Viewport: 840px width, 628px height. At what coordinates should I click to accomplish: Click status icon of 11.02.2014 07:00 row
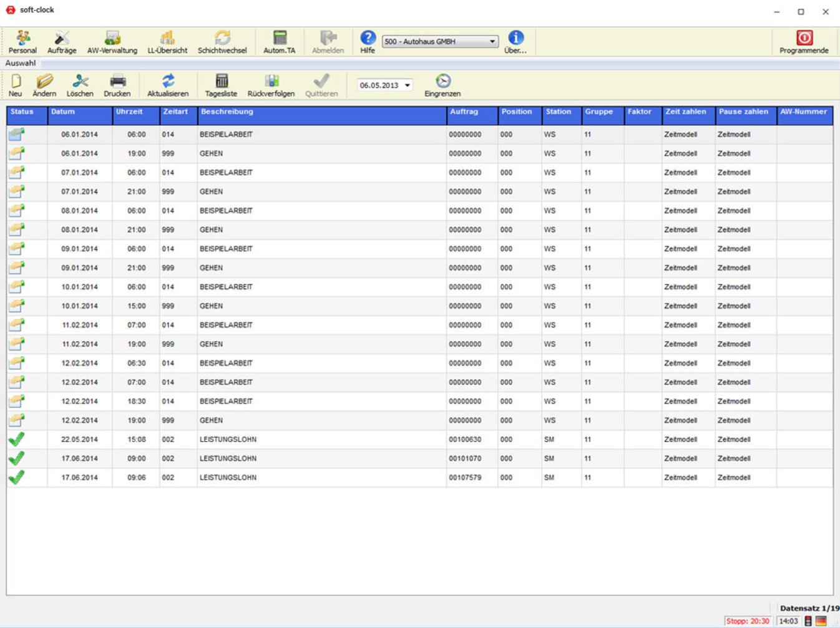pos(17,325)
